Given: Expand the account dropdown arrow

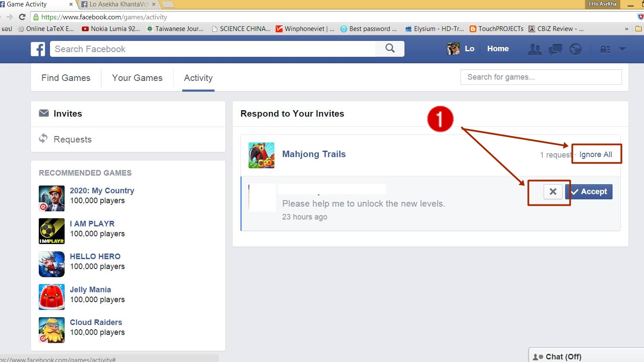Looking at the screenshot, I should (622, 49).
